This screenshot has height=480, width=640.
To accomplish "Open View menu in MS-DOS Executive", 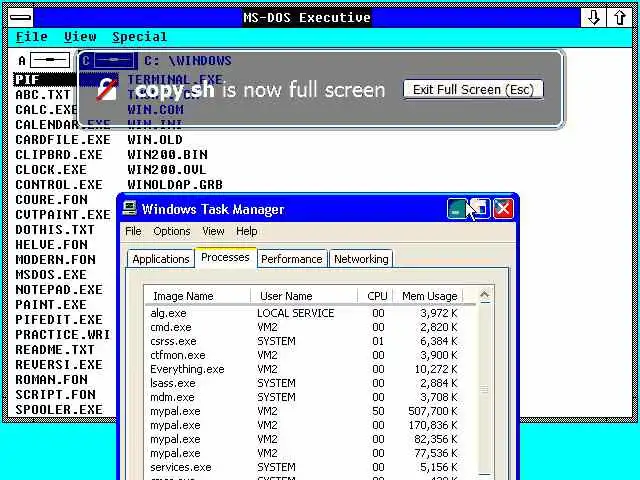I will coord(80,37).
